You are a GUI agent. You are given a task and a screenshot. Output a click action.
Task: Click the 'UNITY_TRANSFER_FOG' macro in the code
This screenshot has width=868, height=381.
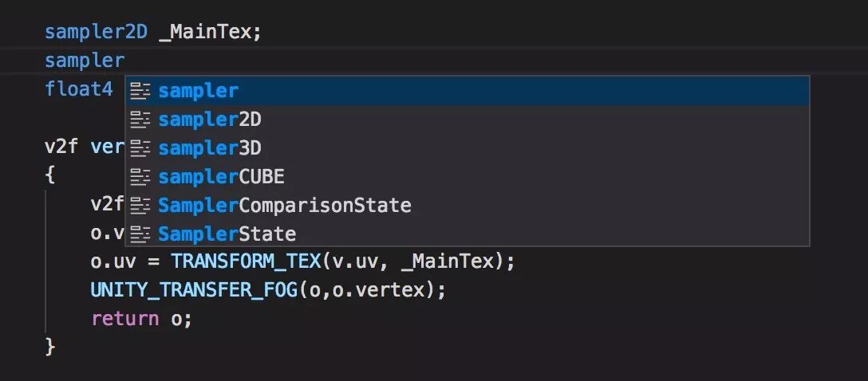click(193, 290)
